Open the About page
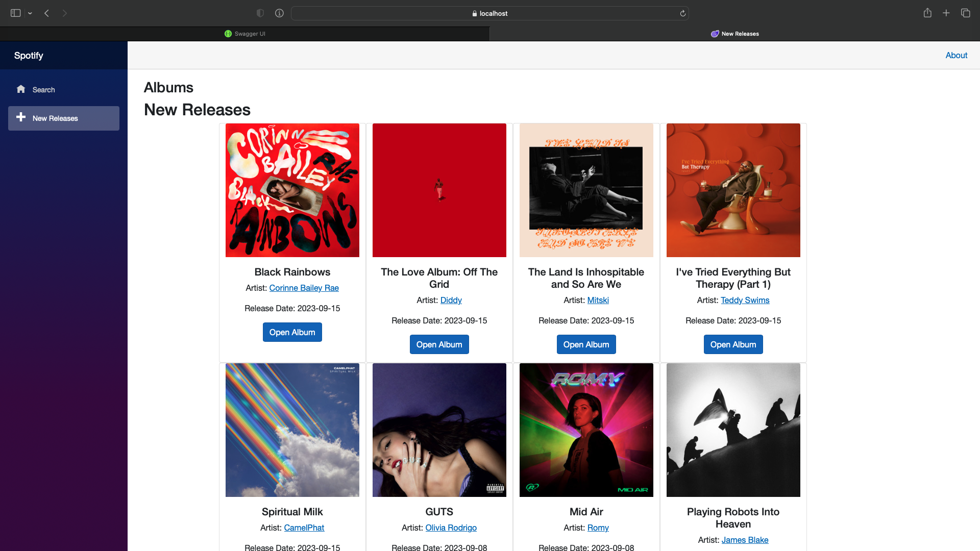 pyautogui.click(x=956, y=55)
